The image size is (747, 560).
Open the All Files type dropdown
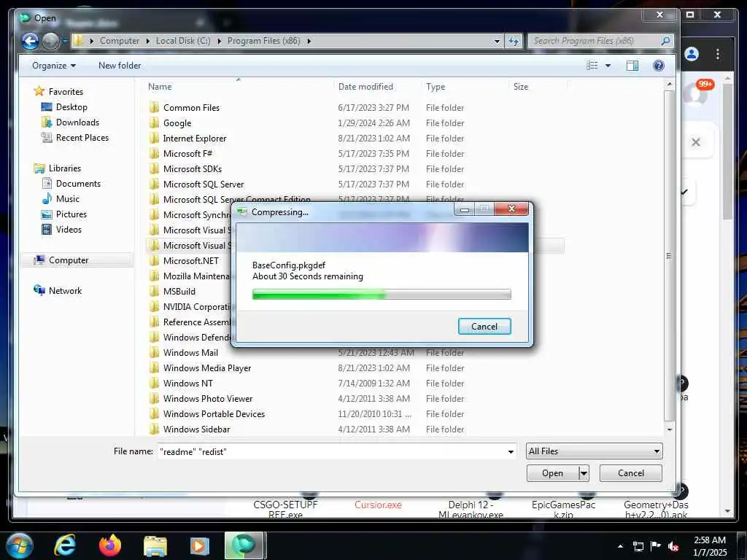click(594, 451)
